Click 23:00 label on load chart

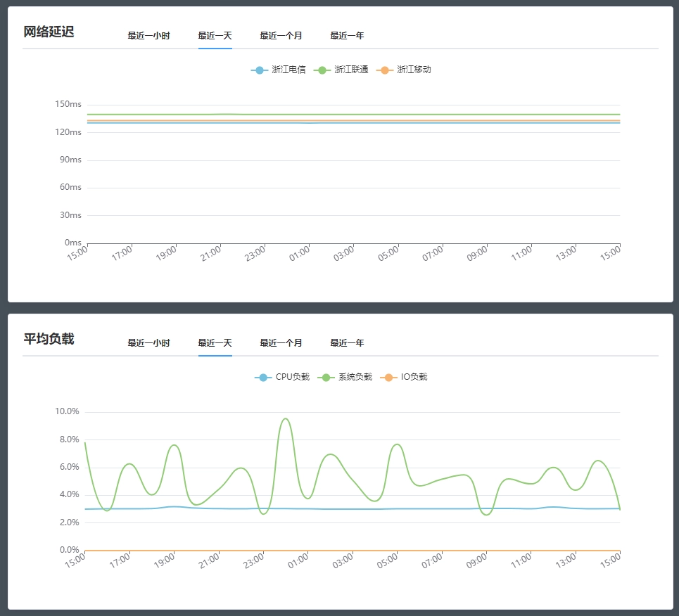tap(254, 561)
